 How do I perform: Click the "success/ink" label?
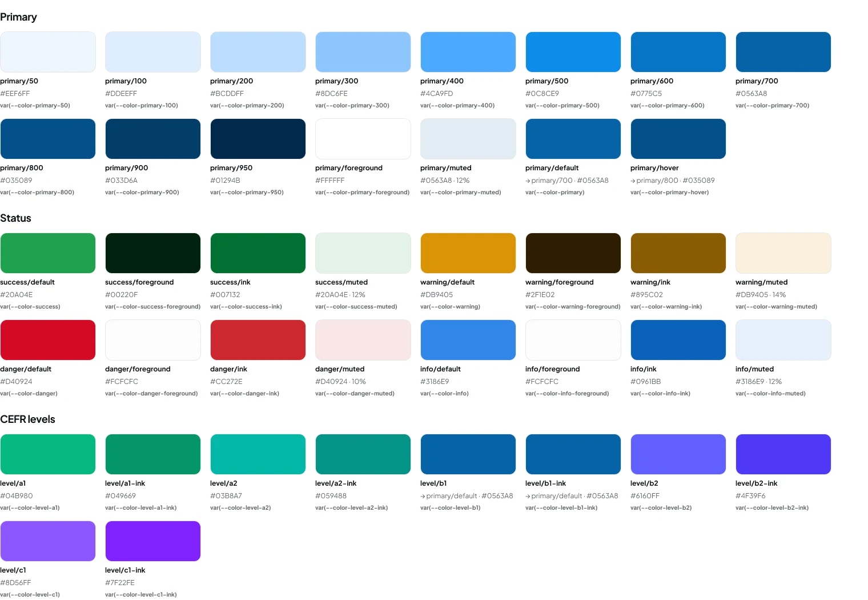tap(230, 282)
